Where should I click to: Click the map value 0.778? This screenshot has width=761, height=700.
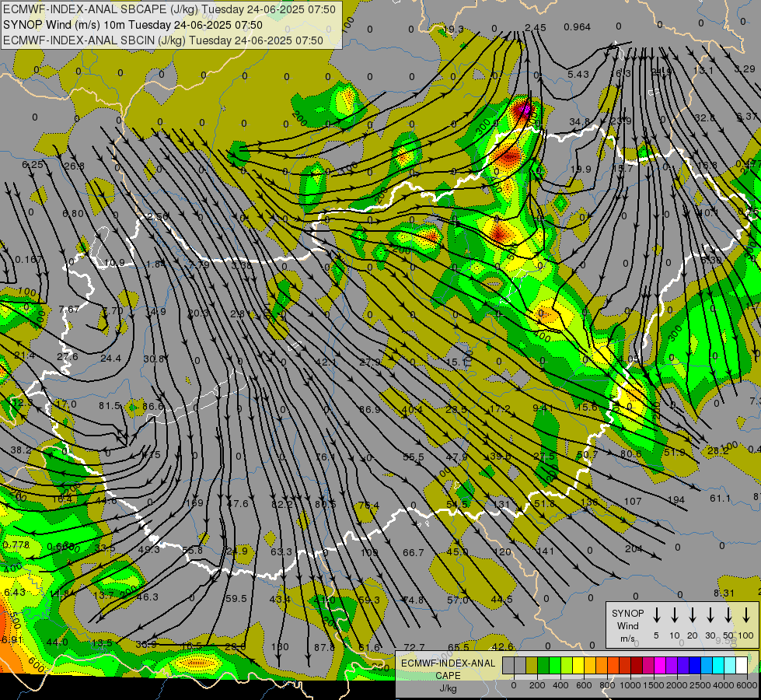tap(16, 545)
